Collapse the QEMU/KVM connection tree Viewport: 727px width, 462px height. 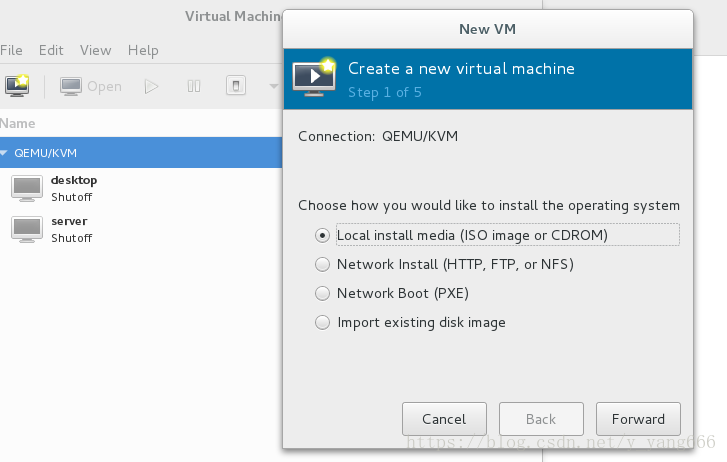pos(4,153)
